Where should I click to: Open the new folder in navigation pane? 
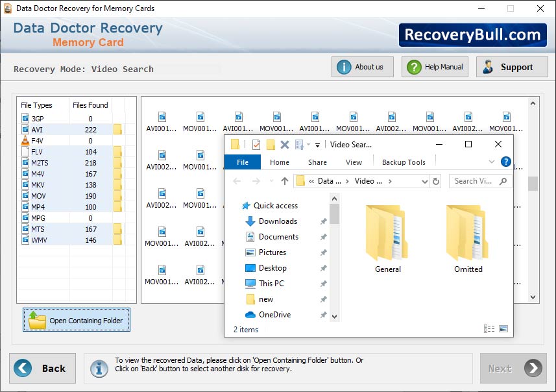point(260,299)
